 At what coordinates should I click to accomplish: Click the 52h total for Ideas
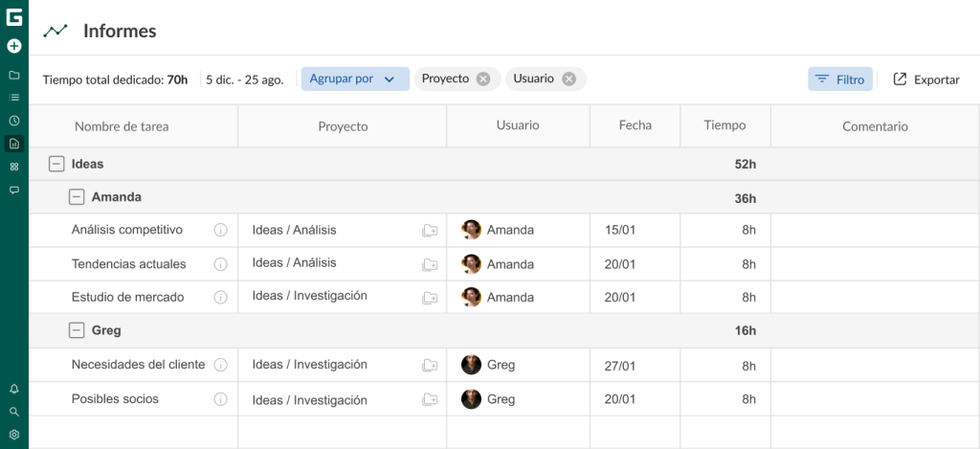746,165
